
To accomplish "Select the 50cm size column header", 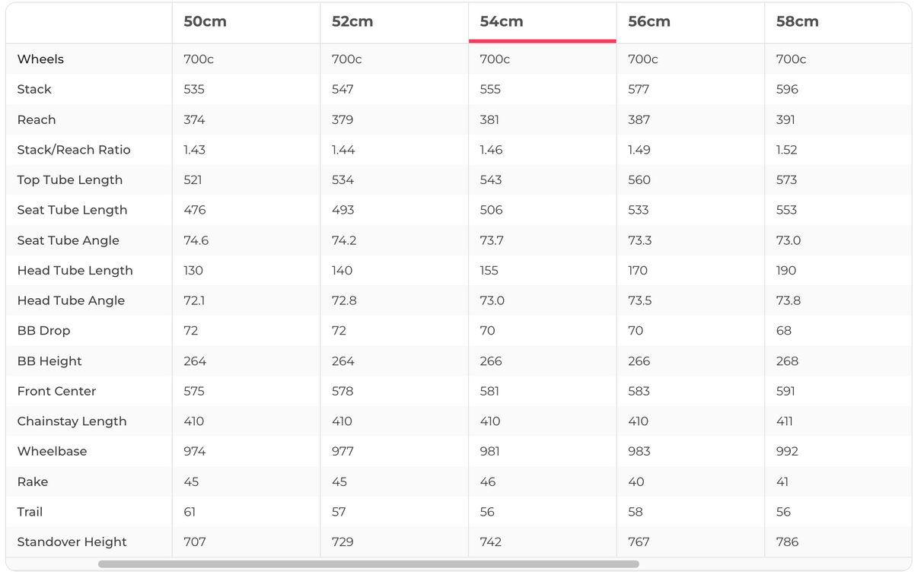I will coord(206,22).
